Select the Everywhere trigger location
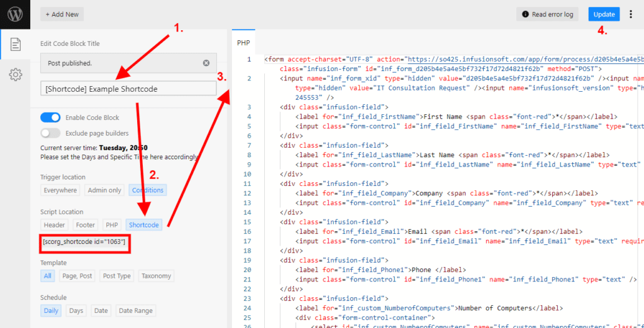The height and width of the screenshot is (328, 644). pyautogui.click(x=60, y=190)
